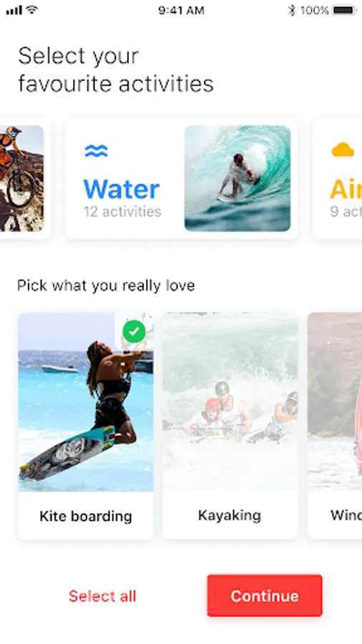This screenshot has width=362, height=644.
Task: Tap the Kayaking label text
Action: [230, 515]
